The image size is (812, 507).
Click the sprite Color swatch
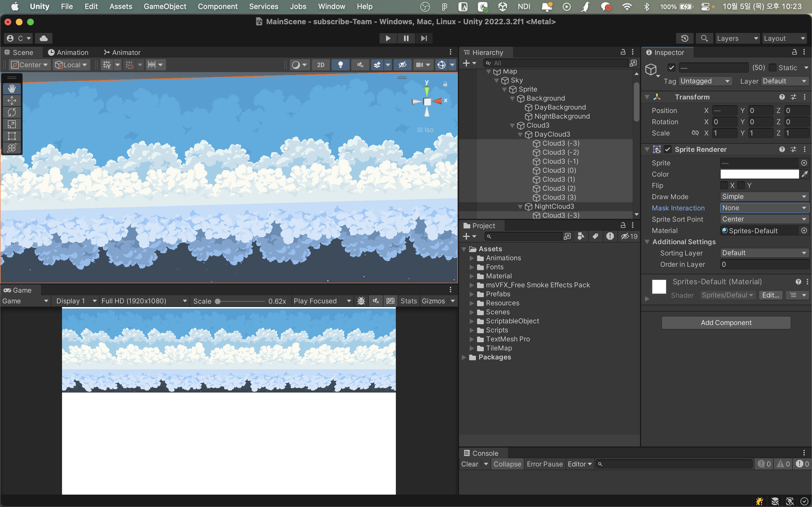[759, 174]
